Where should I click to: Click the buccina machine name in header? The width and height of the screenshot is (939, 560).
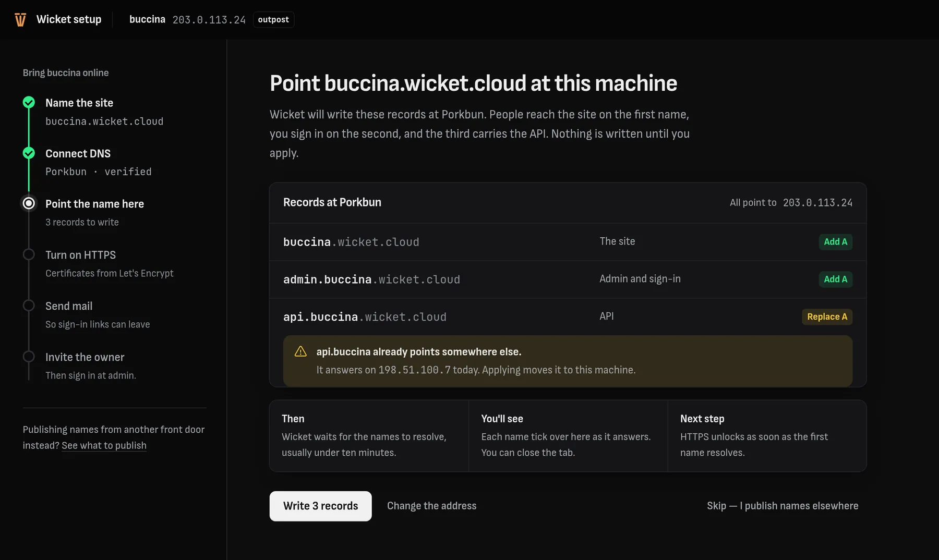tap(147, 19)
